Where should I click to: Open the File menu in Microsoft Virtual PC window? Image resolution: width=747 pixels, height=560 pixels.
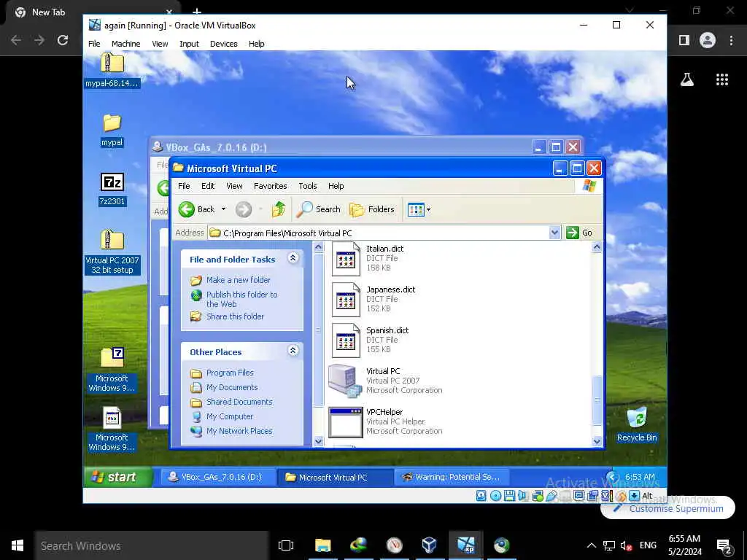pos(184,186)
